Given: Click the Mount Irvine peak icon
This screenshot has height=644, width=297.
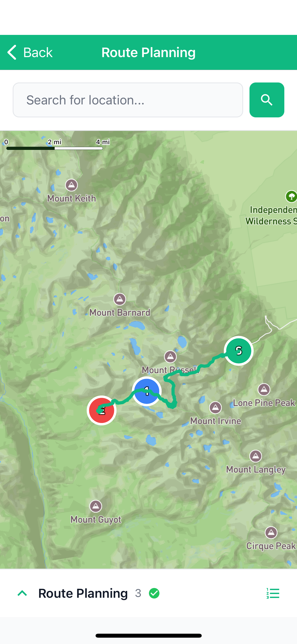Looking at the screenshot, I should (215, 407).
